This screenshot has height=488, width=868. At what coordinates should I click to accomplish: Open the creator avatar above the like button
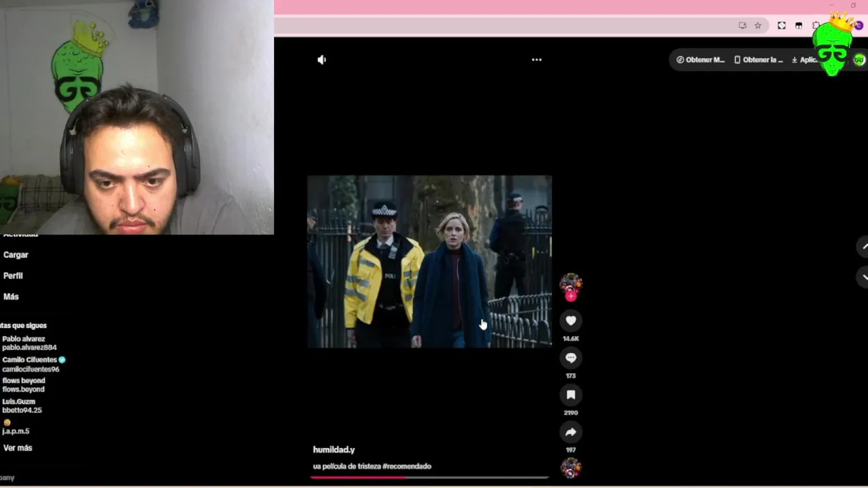click(x=570, y=283)
